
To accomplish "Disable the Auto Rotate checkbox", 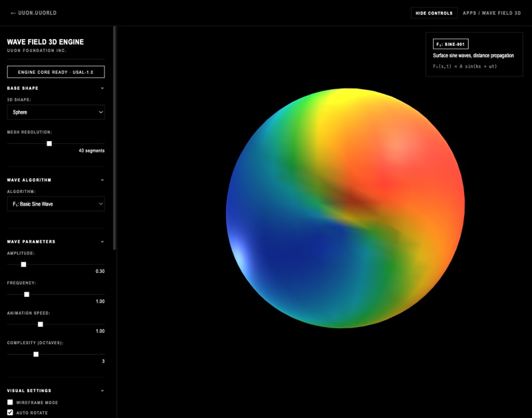I will [10, 413].
